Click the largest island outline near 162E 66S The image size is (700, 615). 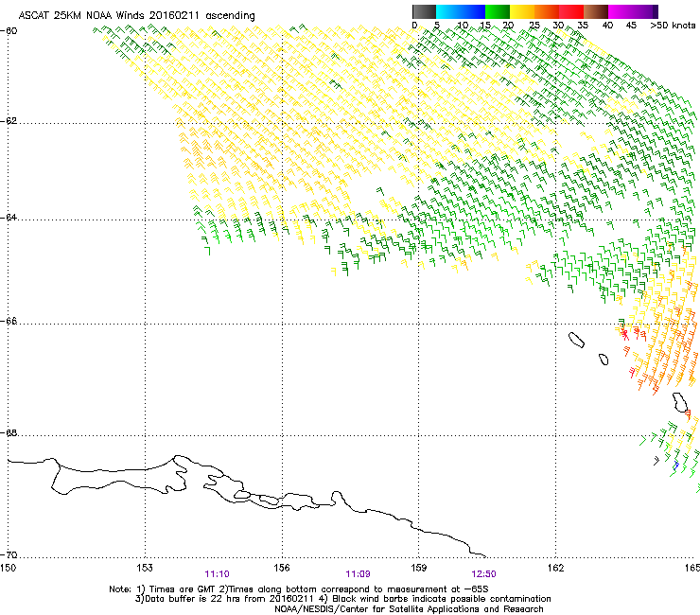point(576,340)
